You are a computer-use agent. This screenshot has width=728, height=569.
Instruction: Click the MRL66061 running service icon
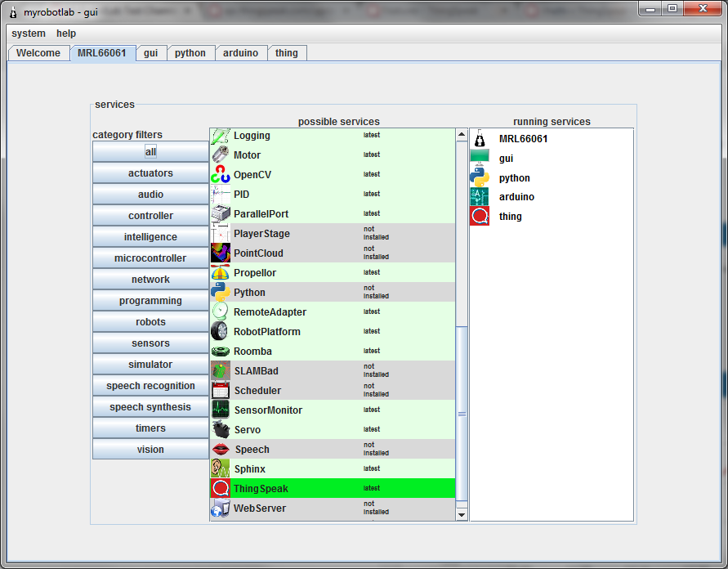click(x=480, y=138)
